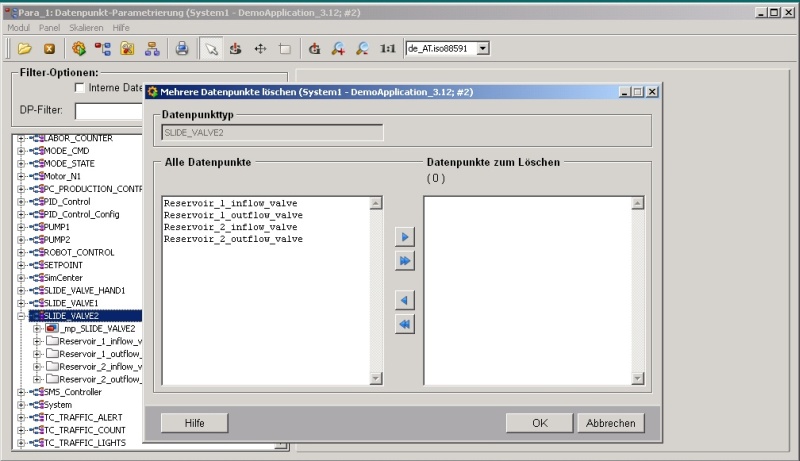Expand the PUMP1 tree node
Screen dimensions: 800x461
[21, 227]
